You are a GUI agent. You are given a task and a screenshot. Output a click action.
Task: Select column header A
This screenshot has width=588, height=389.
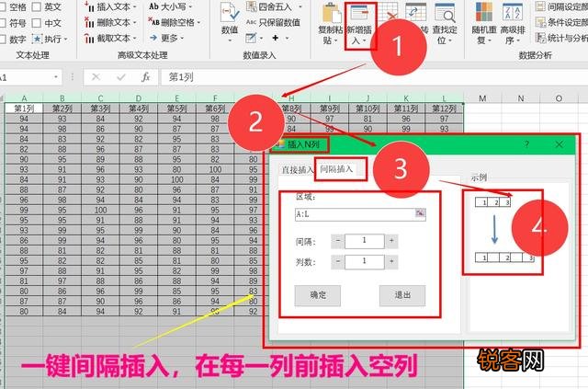(24, 98)
